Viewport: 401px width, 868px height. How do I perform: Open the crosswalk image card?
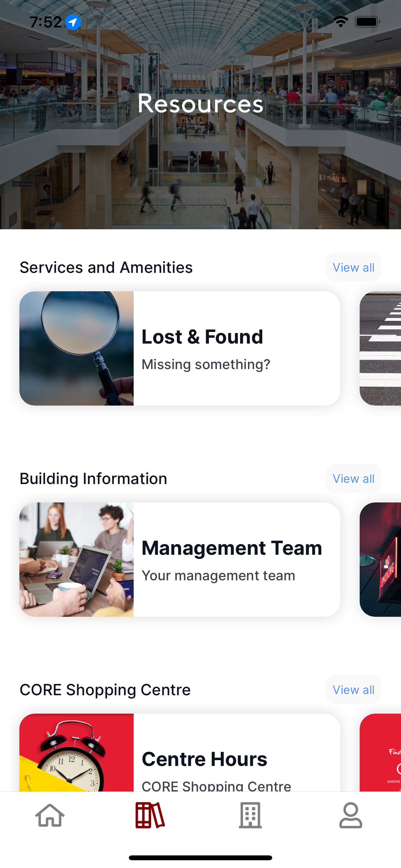pyautogui.click(x=380, y=348)
